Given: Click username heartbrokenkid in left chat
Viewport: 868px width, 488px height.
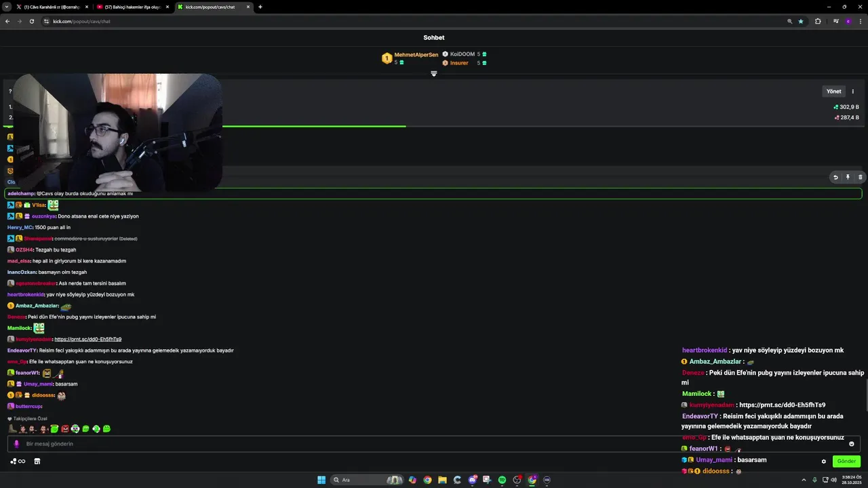Looking at the screenshot, I should (26, 295).
